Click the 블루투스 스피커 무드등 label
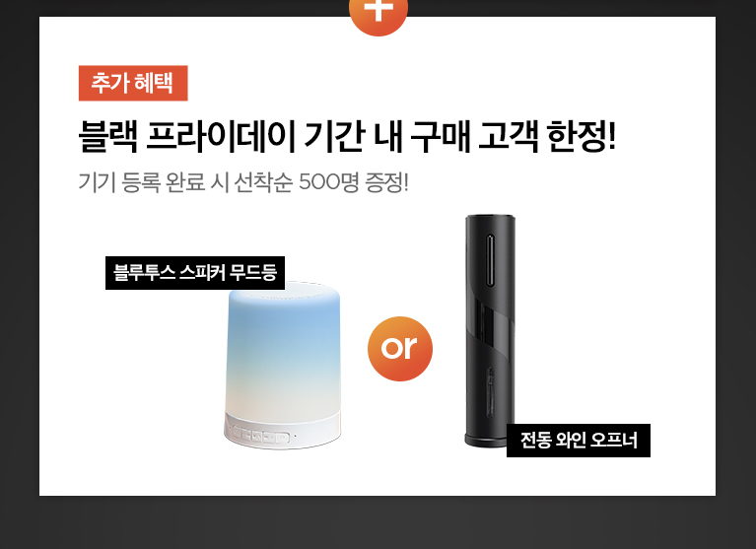This screenshot has height=549, width=756. 195,273
